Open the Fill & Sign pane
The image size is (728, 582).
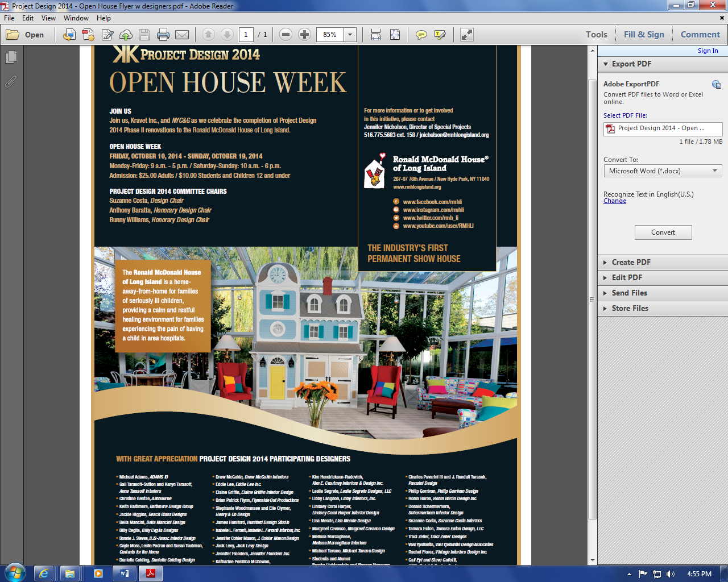coord(644,35)
